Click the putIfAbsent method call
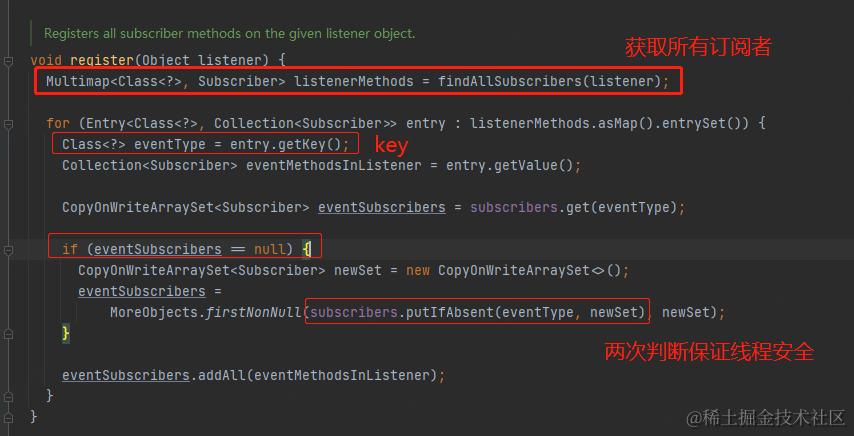Screen dimensions: 854x436 tap(451, 312)
